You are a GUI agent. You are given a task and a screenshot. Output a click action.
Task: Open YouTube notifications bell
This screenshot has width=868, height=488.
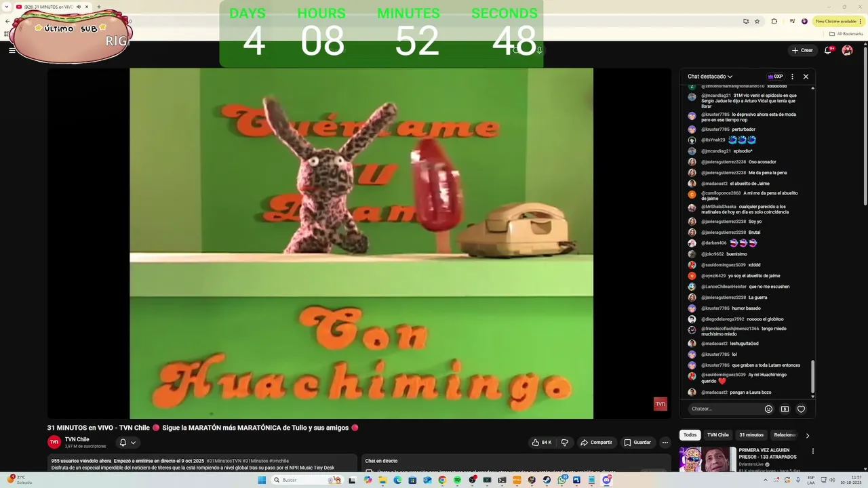coord(829,50)
